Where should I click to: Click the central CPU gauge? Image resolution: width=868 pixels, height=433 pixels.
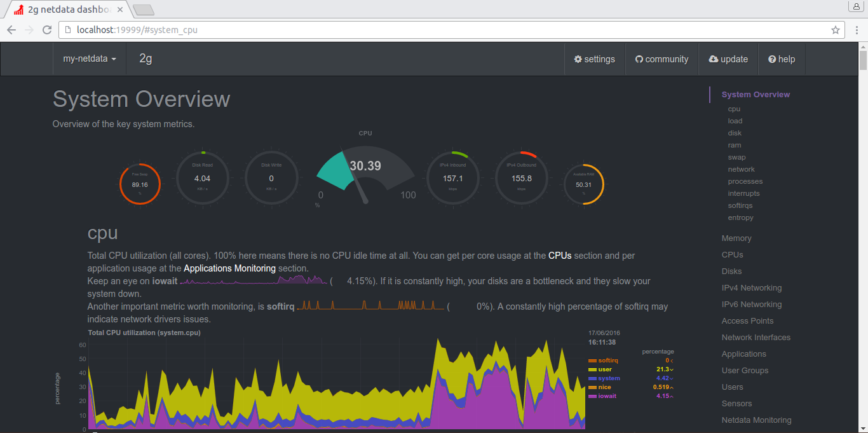click(365, 175)
